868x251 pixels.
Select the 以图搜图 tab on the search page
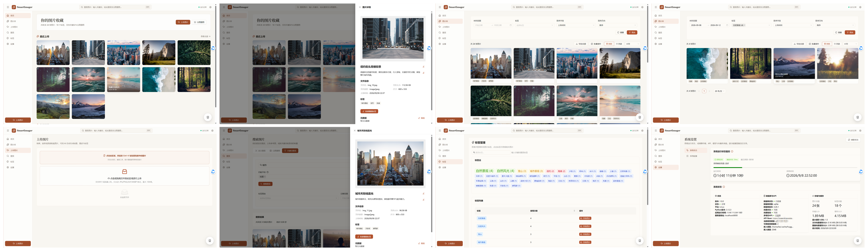click(x=275, y=151)
